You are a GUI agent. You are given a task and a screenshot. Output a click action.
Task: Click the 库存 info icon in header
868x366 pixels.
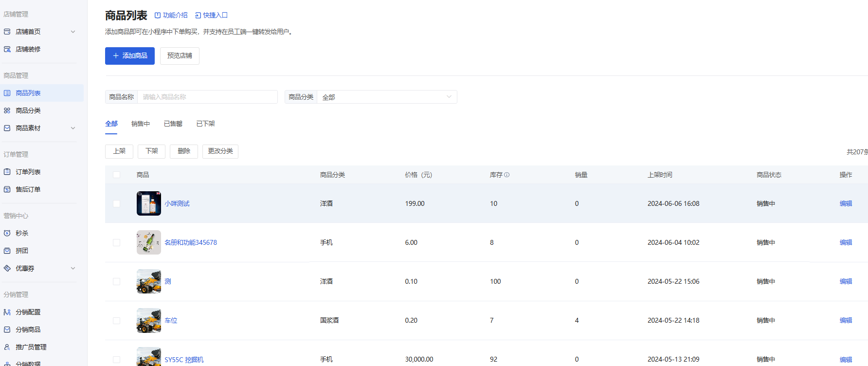pyautogui.click(x=507, y=175)
